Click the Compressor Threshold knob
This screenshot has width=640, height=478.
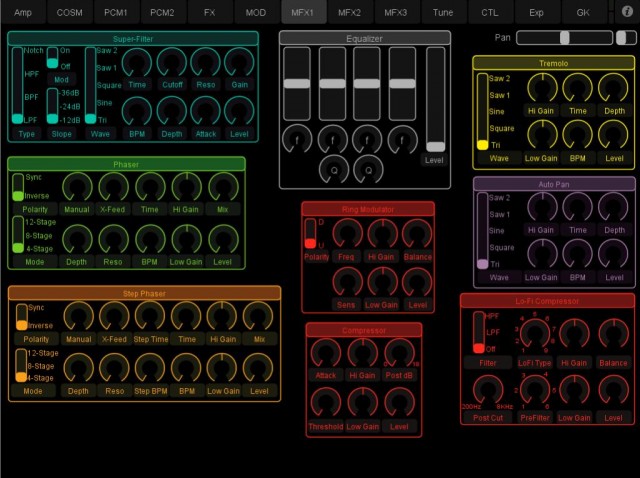325,402
